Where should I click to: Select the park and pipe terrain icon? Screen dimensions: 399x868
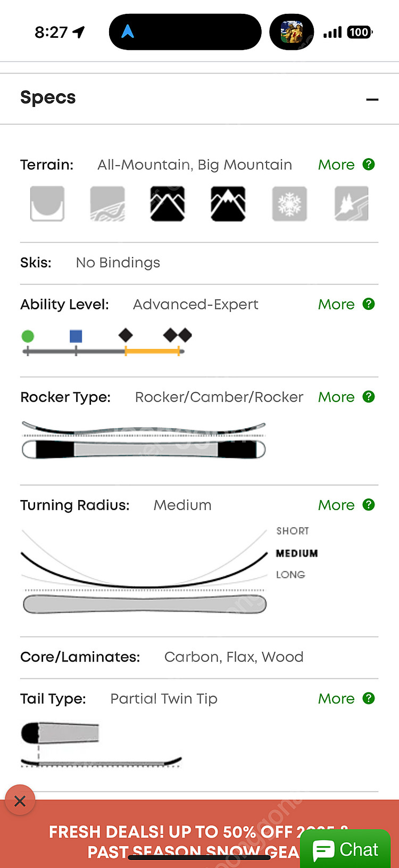47,203
